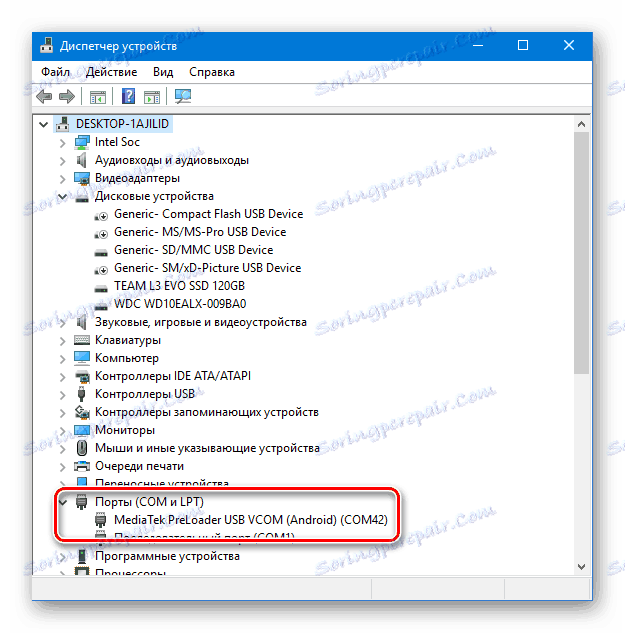This screenshot has width=625, height=633.
Task: Click the Контроллеры IDE ATA/ATAPI icon
Action: click(82, 376)
